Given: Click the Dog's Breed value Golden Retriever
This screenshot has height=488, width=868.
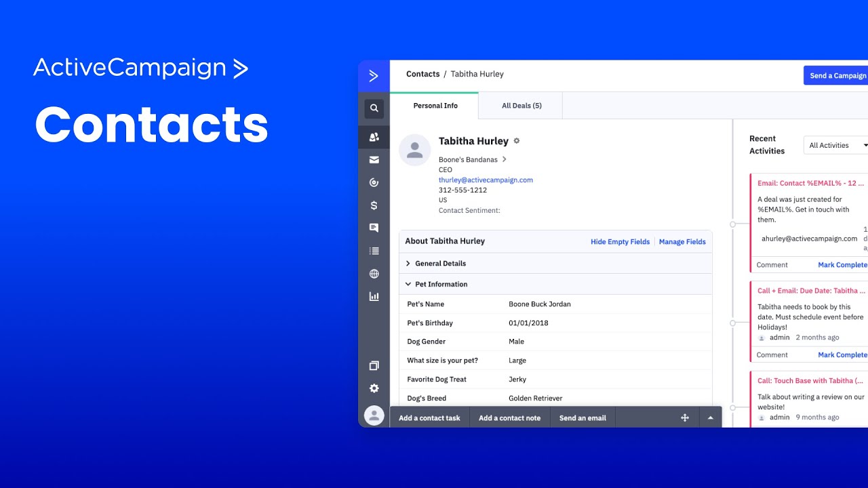Looking at the screenshot, I should click(x=536, y=399).
